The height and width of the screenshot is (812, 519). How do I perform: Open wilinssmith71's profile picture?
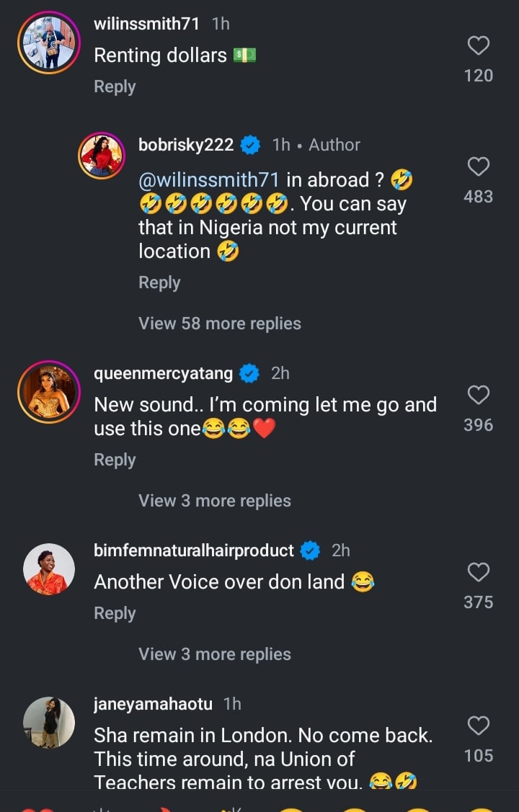[49, 42]
